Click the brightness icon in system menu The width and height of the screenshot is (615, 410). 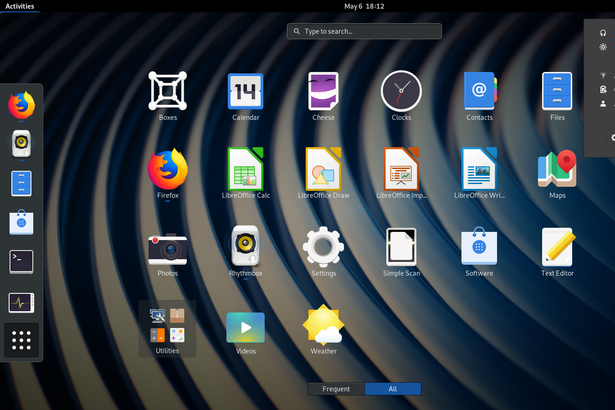click(x=603, y=47)
